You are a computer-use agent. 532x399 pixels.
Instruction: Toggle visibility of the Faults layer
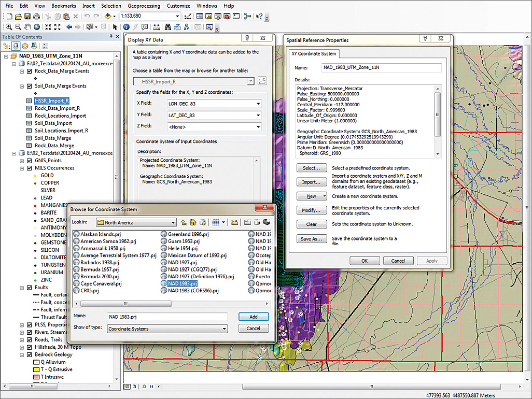[x=30, y=288]
